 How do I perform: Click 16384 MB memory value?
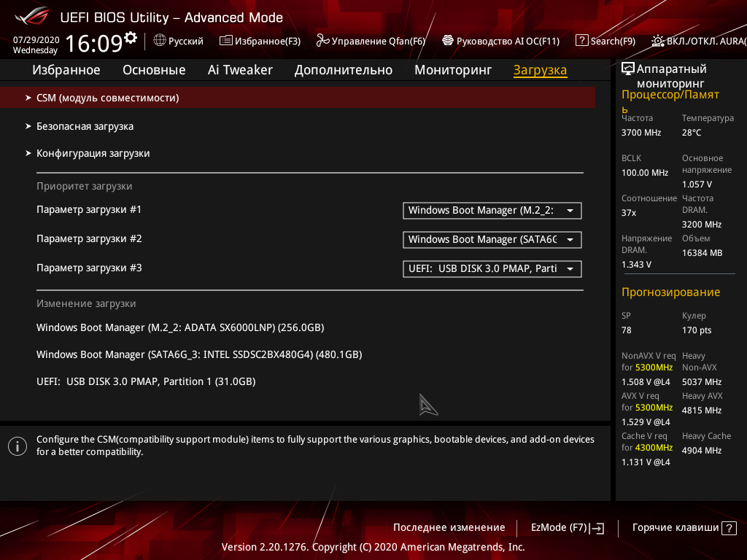tap(702, 253)
